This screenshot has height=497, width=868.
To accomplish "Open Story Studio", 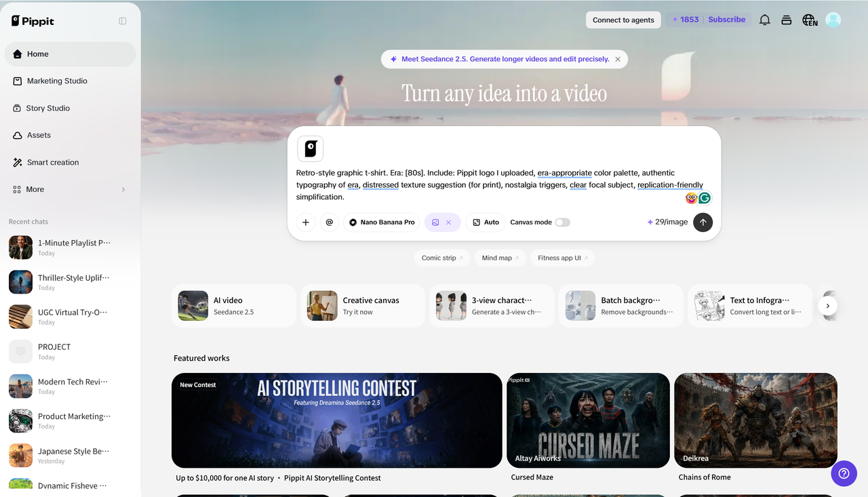I will pos(71,108).
